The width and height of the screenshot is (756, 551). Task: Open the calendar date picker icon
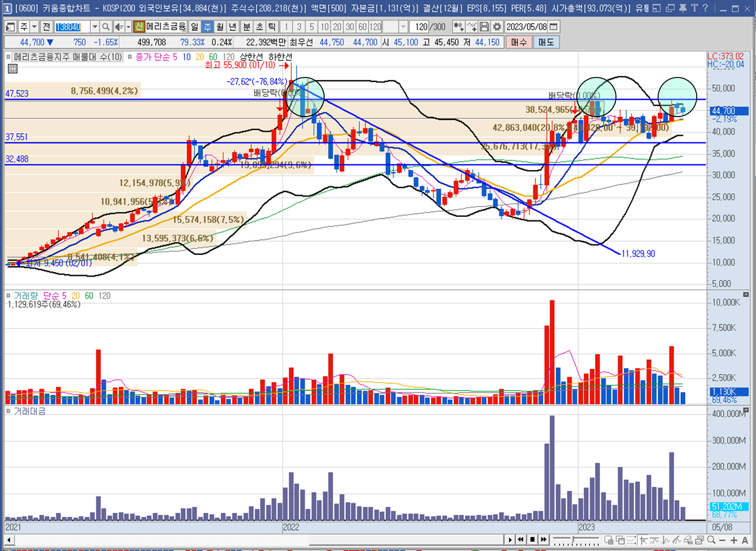554,27
